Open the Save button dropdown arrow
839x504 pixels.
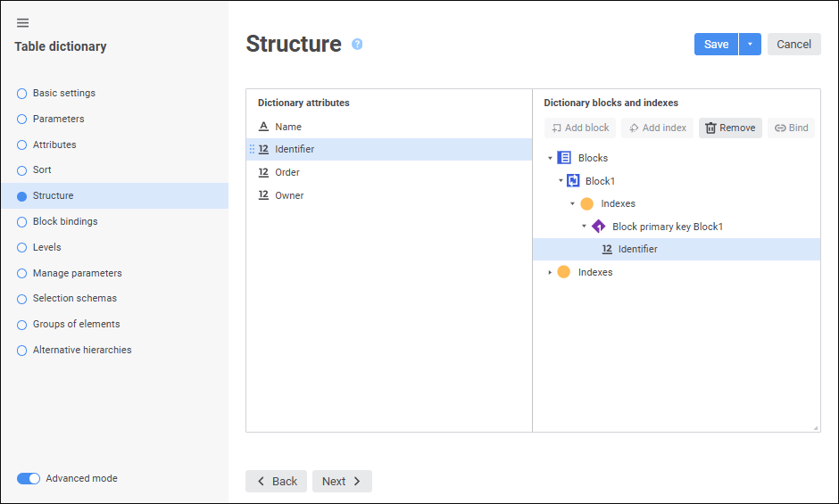pyautogui.click(x=750, y=45)
